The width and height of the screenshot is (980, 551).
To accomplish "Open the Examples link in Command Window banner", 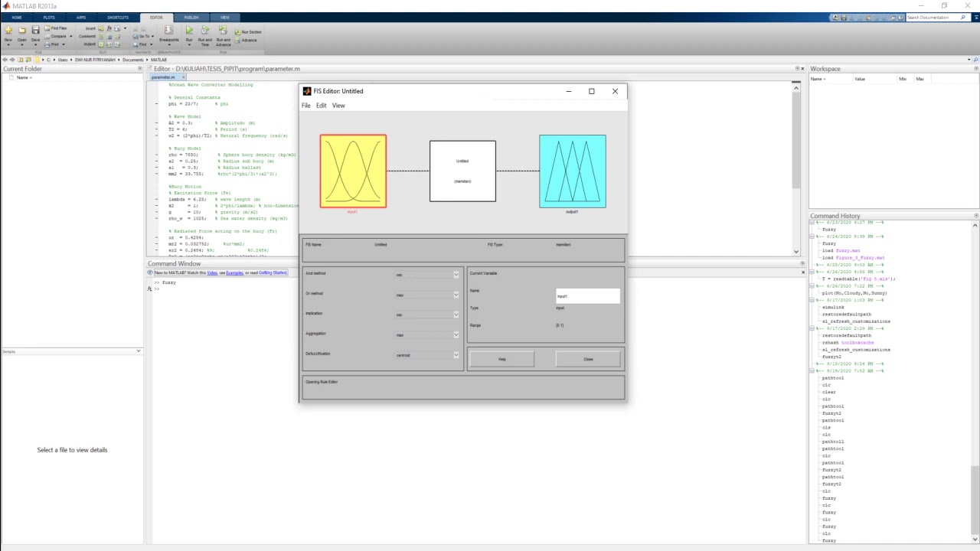I will click(234, 273).
